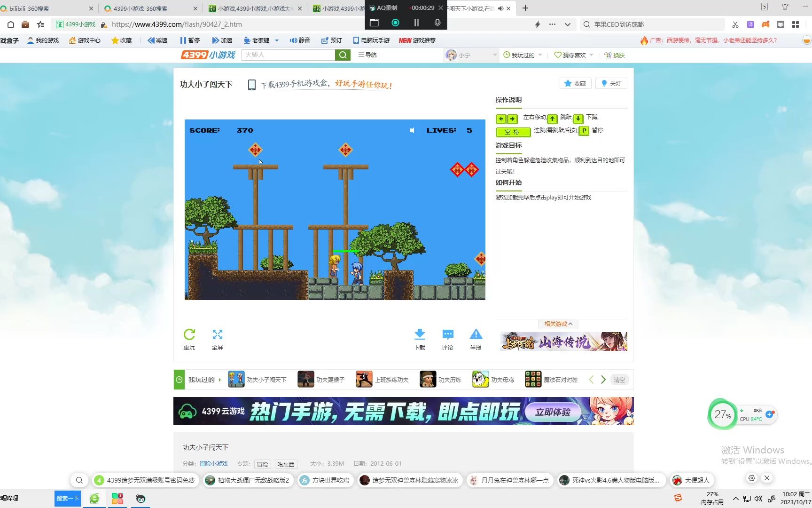The height and width of the screenshot is (508, 812).
Task: Click the 清空 clear history button
Action: click(x=619, y=380)
